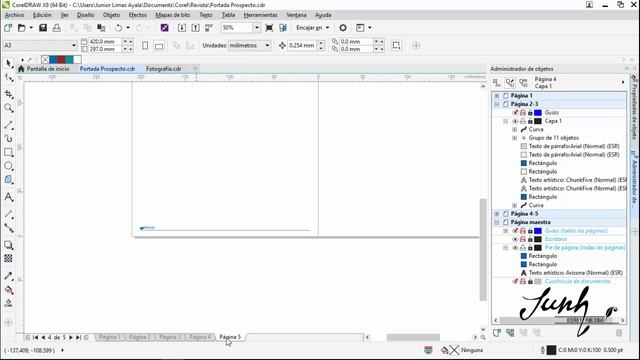Click black outline color swatch in status bar
The image size is (640, 360).
point(551,350)
